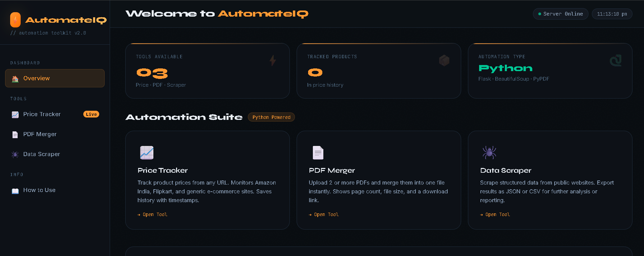This screenshot has width=644, height=256.
Task: Select the Price Tracker chart icon in sidebar
Action: pos(15,114)
